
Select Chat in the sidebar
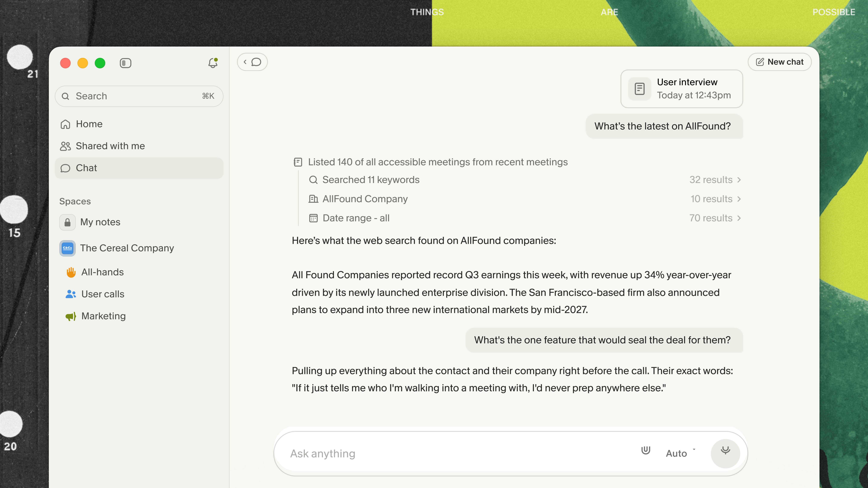point(86,168)
